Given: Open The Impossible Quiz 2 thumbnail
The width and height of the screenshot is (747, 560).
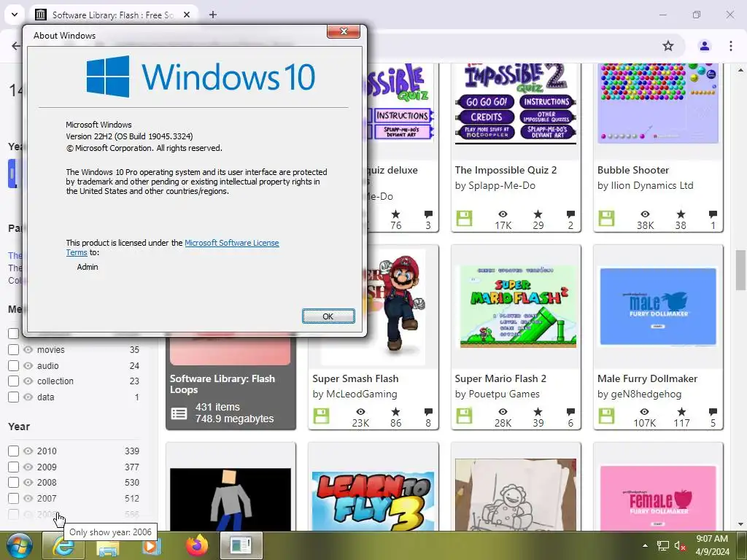Looking at the screenshot, I should [x=516, y=104].
